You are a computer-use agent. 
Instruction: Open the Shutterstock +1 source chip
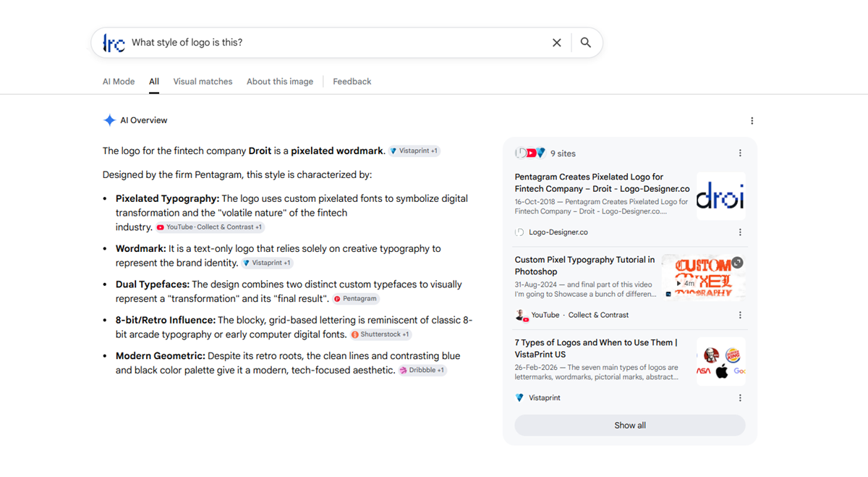(380, 334)
